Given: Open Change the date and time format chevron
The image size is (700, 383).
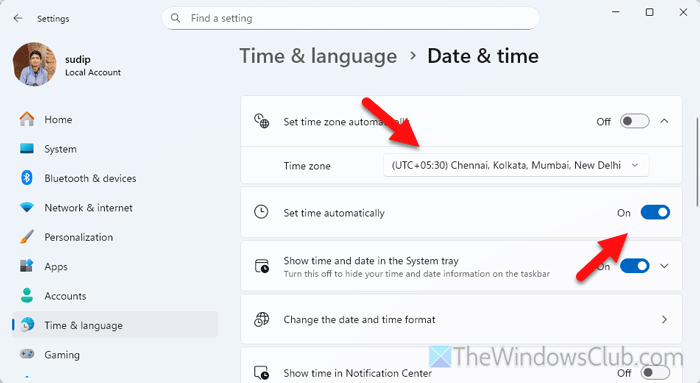Looking at the screenshot, I should pyautogui.click(x=664, y=319).
